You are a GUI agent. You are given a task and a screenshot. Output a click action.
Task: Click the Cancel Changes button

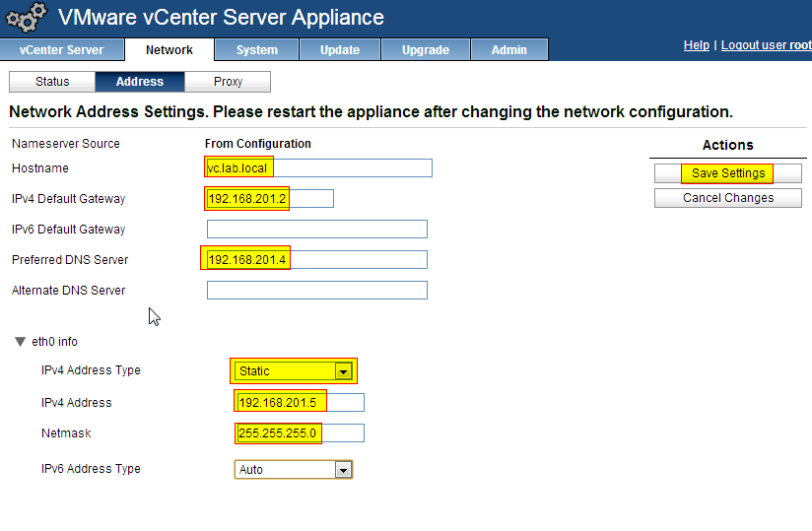point(728,198)
